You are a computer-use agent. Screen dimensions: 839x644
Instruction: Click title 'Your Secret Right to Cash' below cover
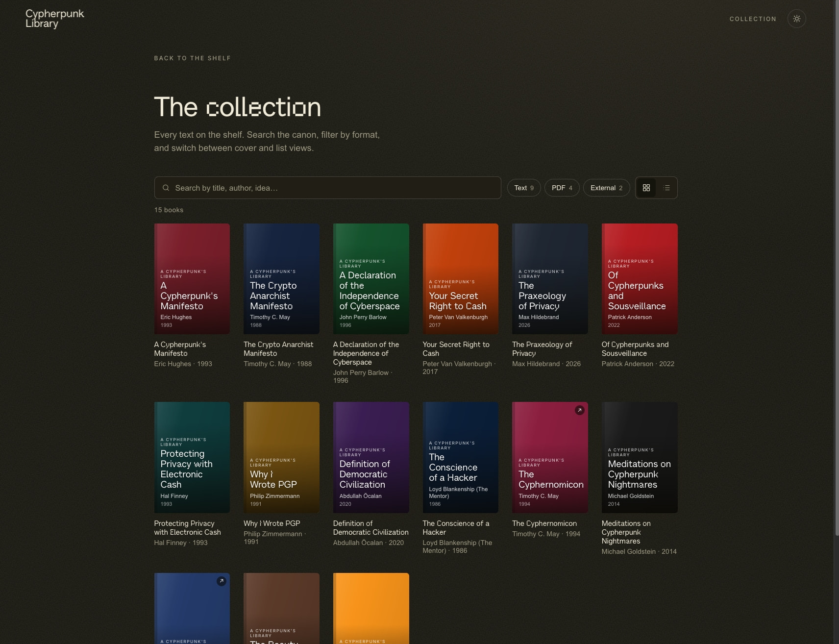pyautogui.click(x=456, y=349)
